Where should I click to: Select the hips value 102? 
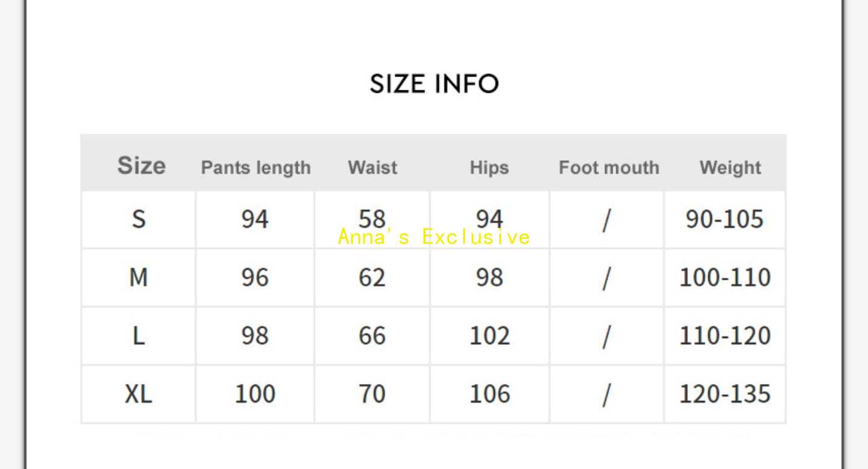(x=489, y=336)
